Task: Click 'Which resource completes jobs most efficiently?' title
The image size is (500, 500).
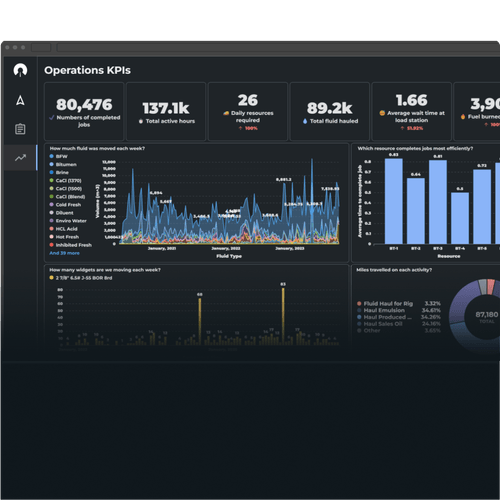Action: point(415,148)
